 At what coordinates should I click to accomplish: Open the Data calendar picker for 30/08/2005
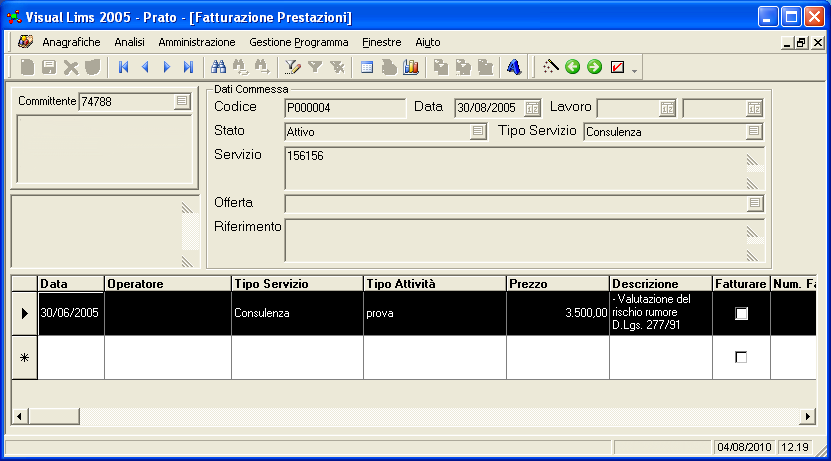[x=532, y=108]
